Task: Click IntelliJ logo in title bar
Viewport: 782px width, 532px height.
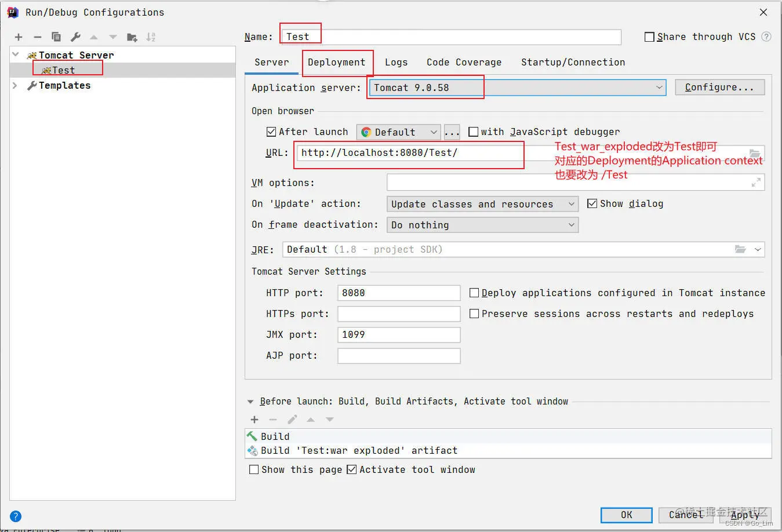Action: (x=12, y=12)
